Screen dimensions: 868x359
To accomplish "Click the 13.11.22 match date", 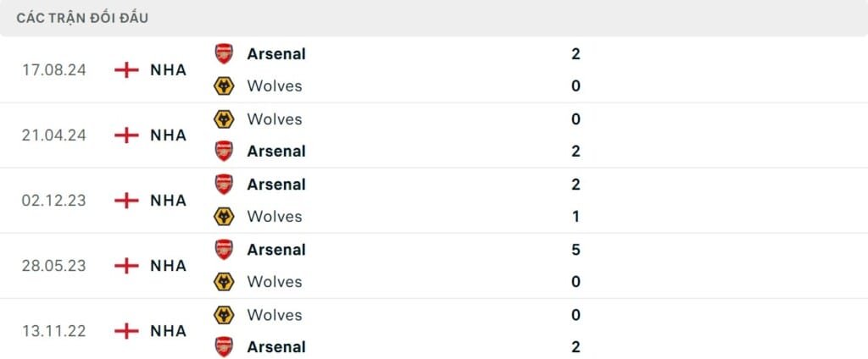I will [54, 331].
